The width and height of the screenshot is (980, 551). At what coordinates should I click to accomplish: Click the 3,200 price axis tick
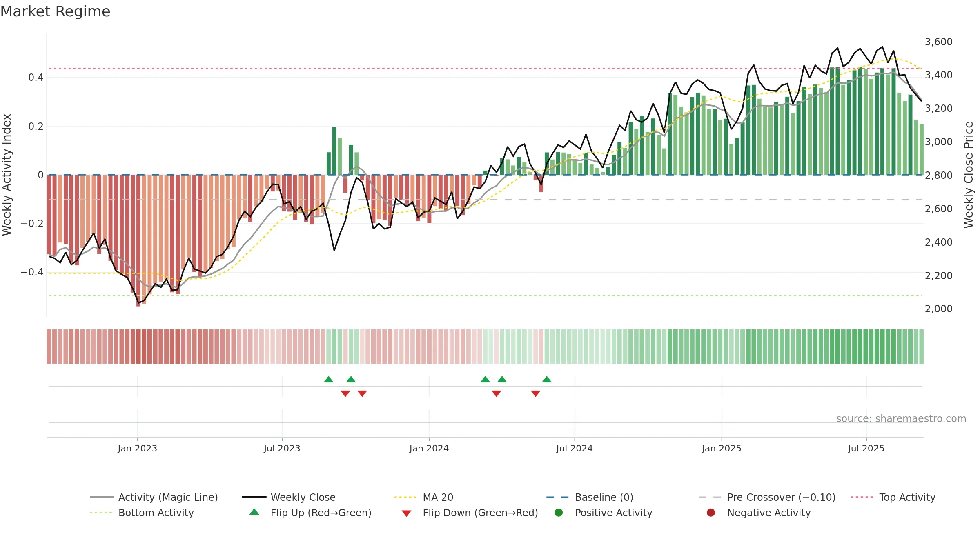click(x=939, y=109)
